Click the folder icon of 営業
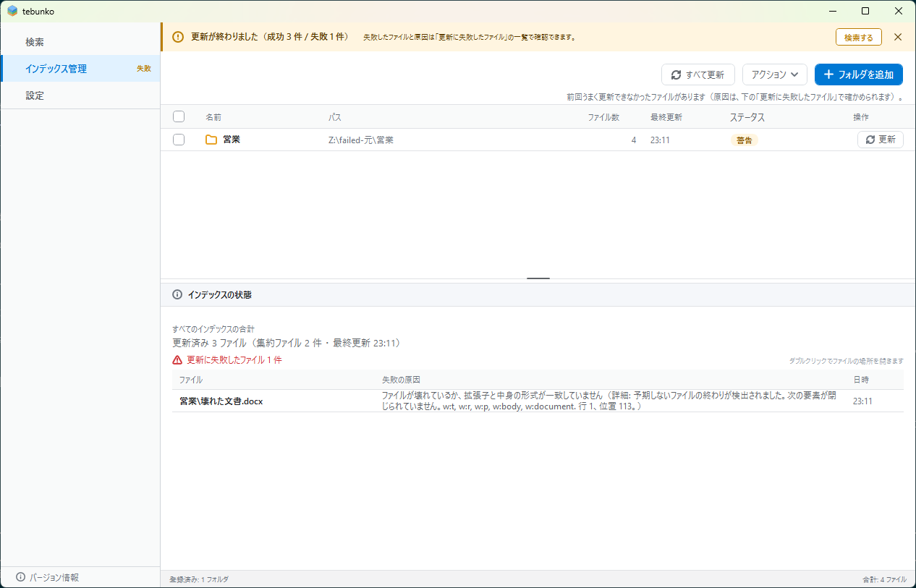 point(211,140)
